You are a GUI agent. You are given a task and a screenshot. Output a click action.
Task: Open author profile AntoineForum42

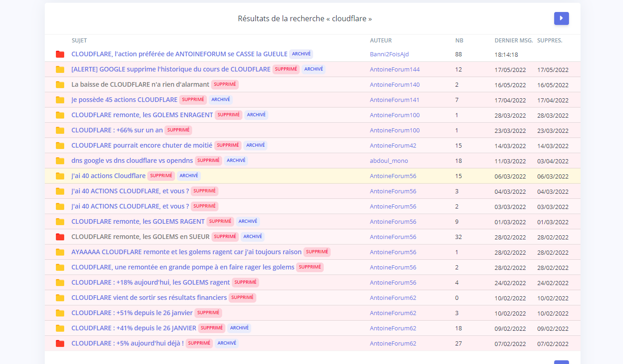point(393,146)
